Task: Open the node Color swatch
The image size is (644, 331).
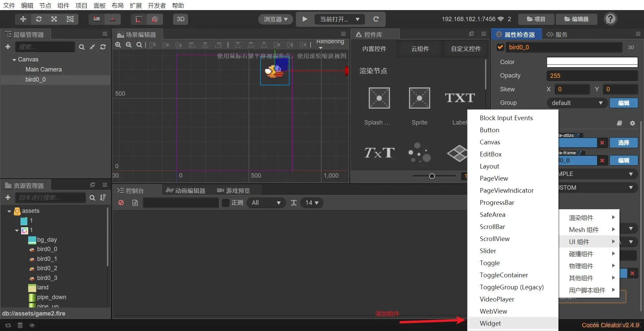Action: (x=592, y=62)
